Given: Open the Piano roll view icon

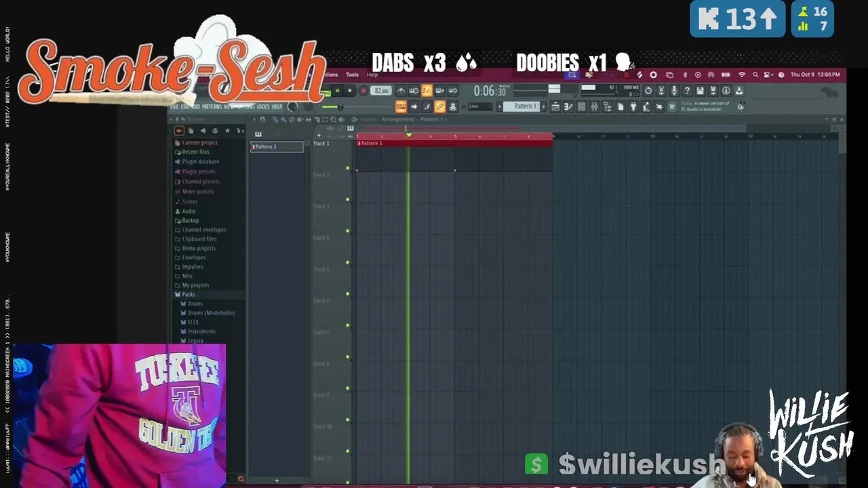Looking at the screenshot, I should (568, 106).
